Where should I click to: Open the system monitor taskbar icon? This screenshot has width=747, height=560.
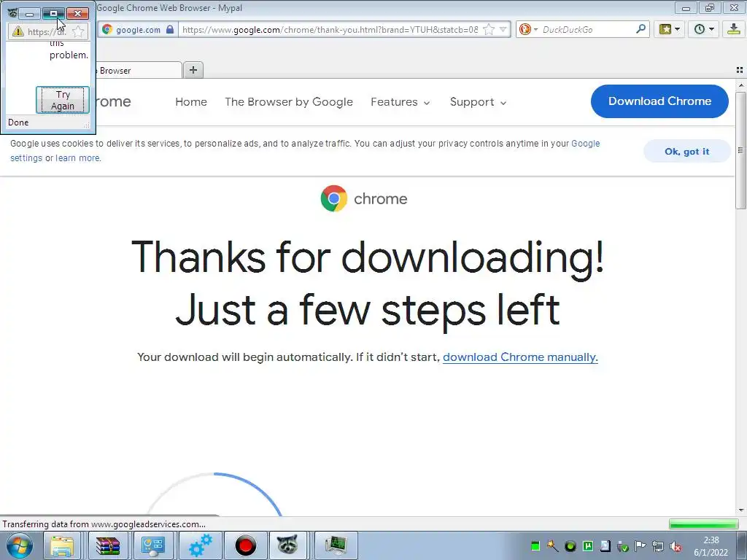[336, 545]
